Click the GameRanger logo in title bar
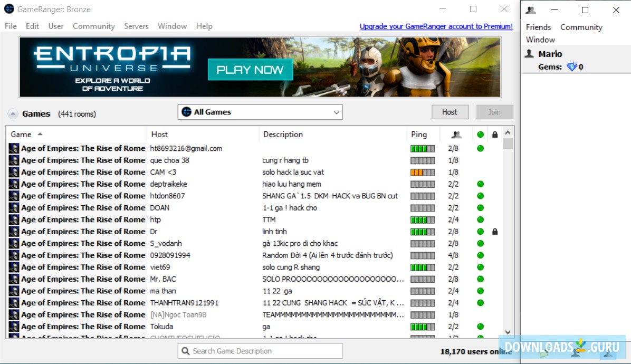631x364 pixels. [x=9, y=9]
